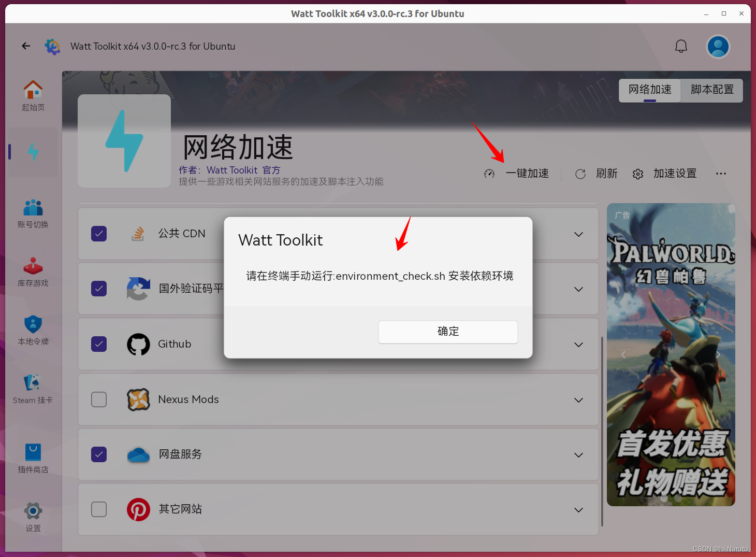
Task: Expand the 公共 CDN row chevron
Action: click(x=579, y=234)
